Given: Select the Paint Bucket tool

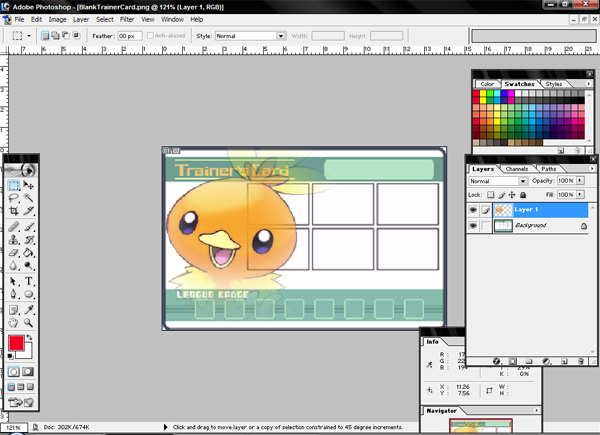Looking at the screenshot, I should 28,253.
